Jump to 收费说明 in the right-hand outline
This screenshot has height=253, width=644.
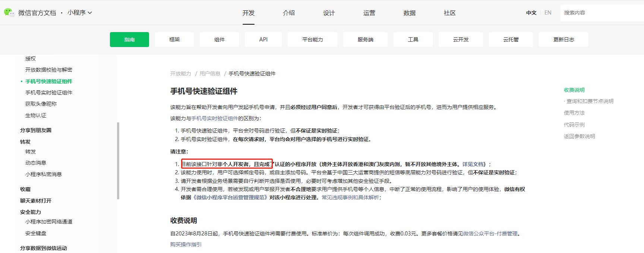(574, 90)
